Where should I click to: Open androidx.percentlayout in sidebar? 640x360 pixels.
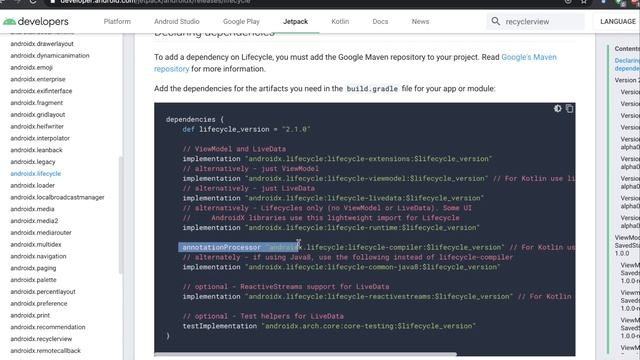(43, 292)
